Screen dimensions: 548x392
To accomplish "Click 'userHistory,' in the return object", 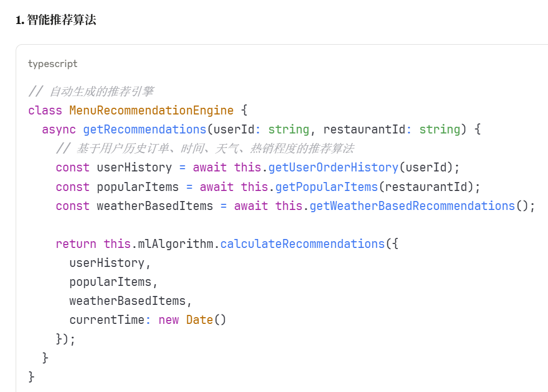I will pos(110,263).
